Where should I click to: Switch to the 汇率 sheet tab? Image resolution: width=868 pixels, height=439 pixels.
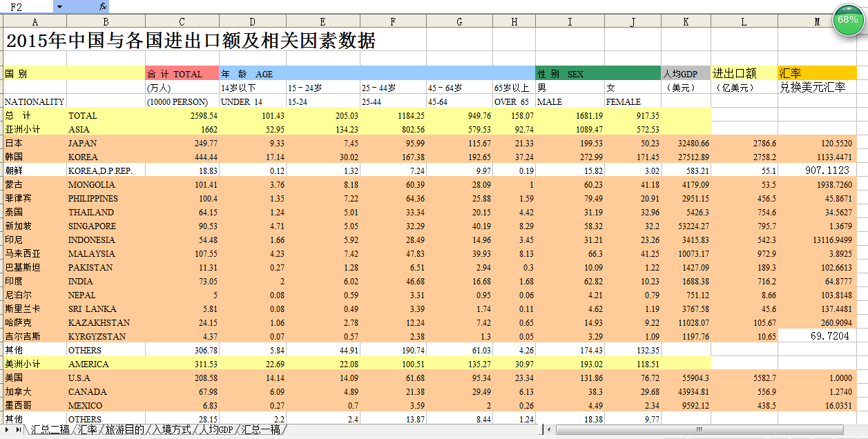pos(88,429)
